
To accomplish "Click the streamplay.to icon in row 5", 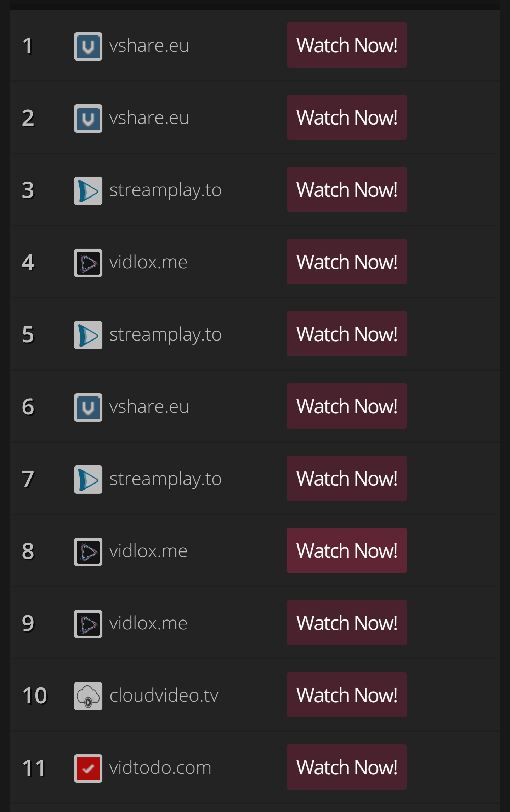I will coord(88,335).
